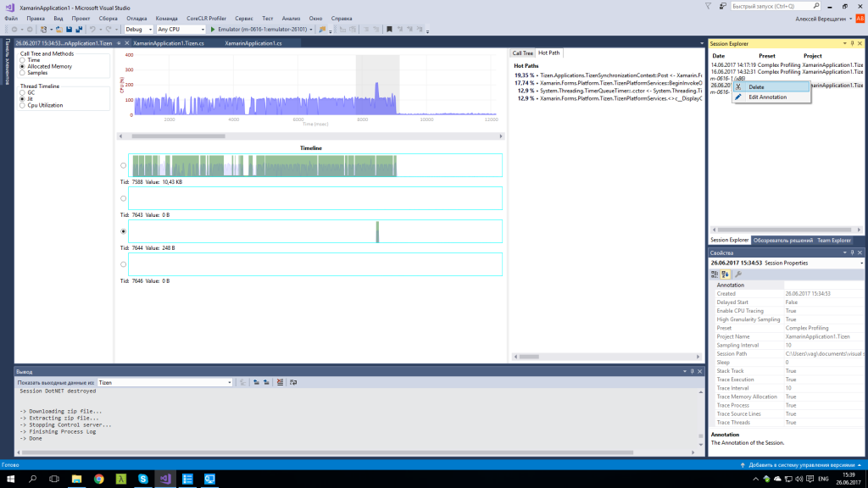
Task: Go to the next message in the Output toolbar
Action: (266, 382)
